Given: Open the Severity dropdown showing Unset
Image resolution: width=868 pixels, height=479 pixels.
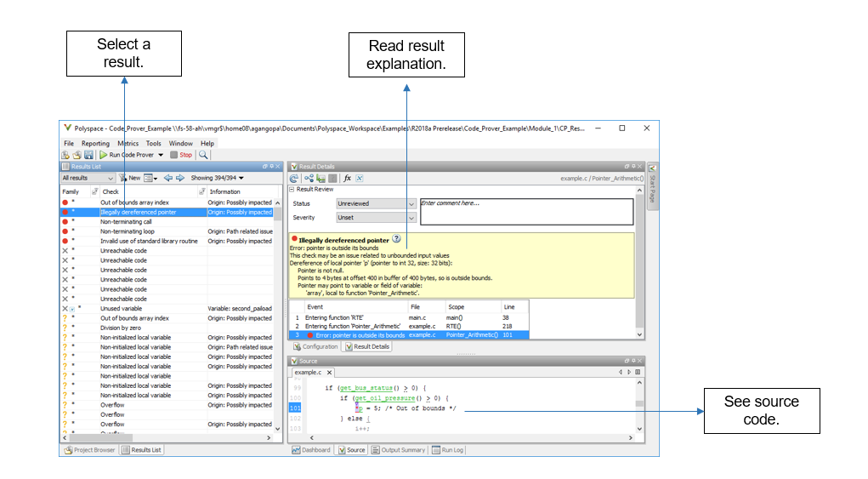Looking at the screenshot, I should 376,219.
